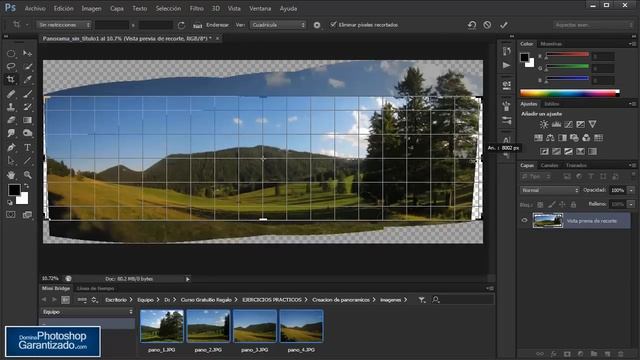Toggle lock image pixels brush icon
The image size is (640, 360).
coord(551,204)
